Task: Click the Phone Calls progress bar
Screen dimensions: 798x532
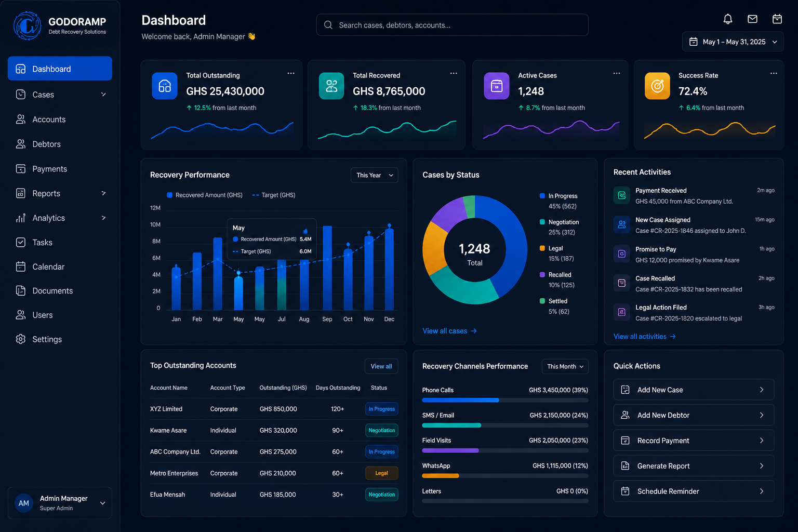Action: (505, 400)
